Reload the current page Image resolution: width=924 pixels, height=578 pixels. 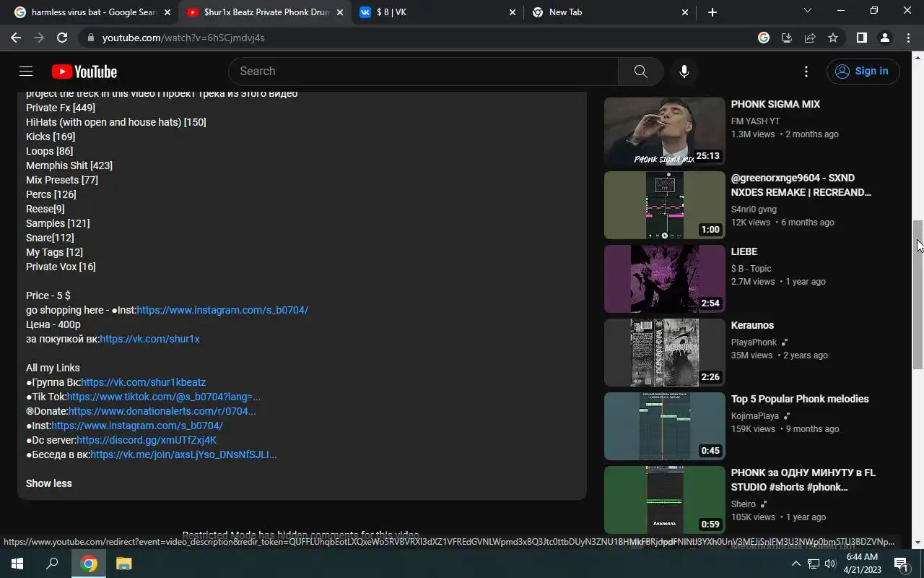[x=62, y=38]
